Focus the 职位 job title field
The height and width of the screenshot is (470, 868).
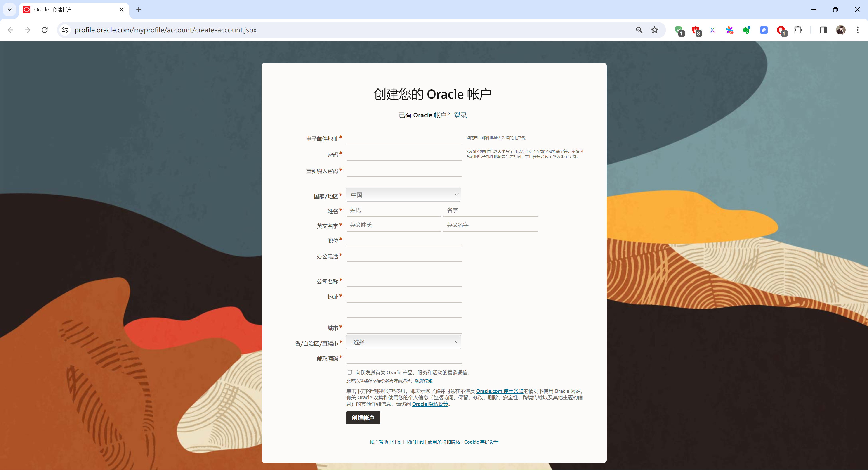coord(404,240)
